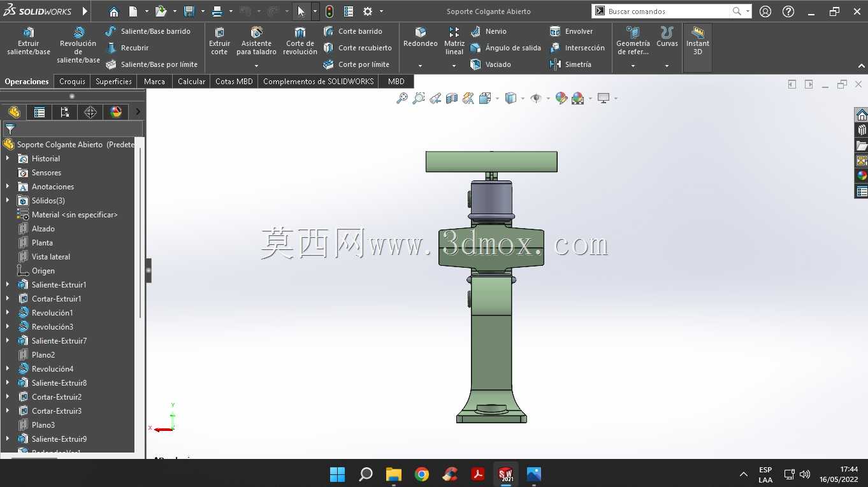The height and width of the screenshot is (487, 868).
Task: Toggle the select cursor tool
Action: [x=301, y=11]
